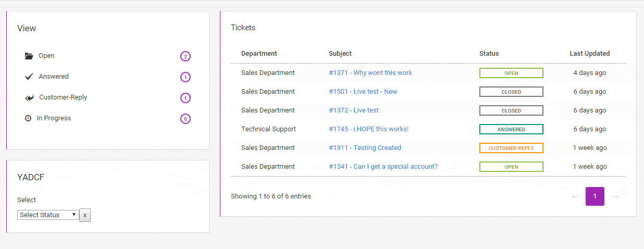
Task: Open ticket #1745 i HOPE this works!
Action: point(368,129)
